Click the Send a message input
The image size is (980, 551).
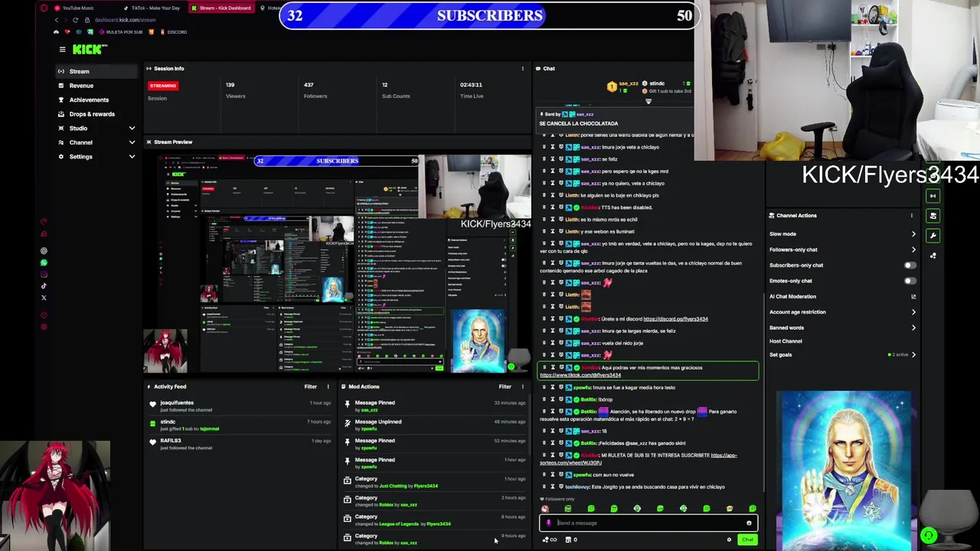(x=649, y=523)
